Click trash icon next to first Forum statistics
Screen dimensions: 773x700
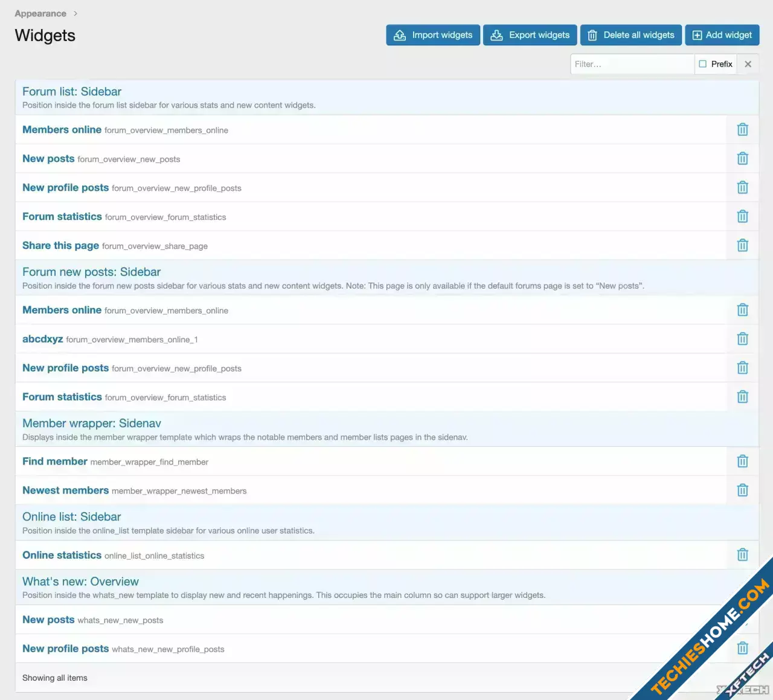(x=742, y=216)
